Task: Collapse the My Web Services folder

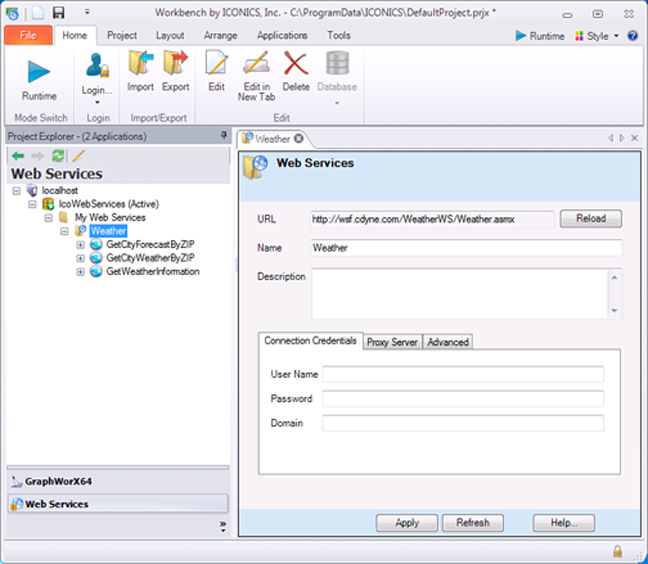Action: [49, 218]
